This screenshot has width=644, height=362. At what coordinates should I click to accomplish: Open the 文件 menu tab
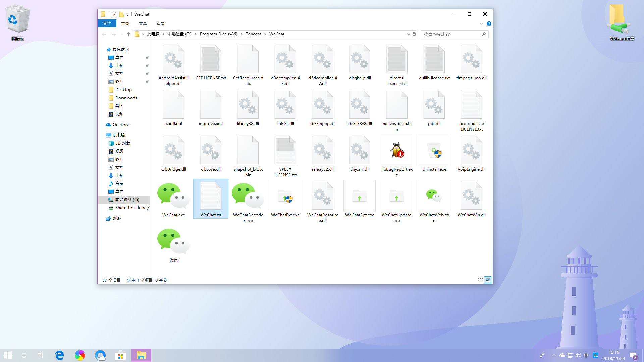[x=107, y=23]
